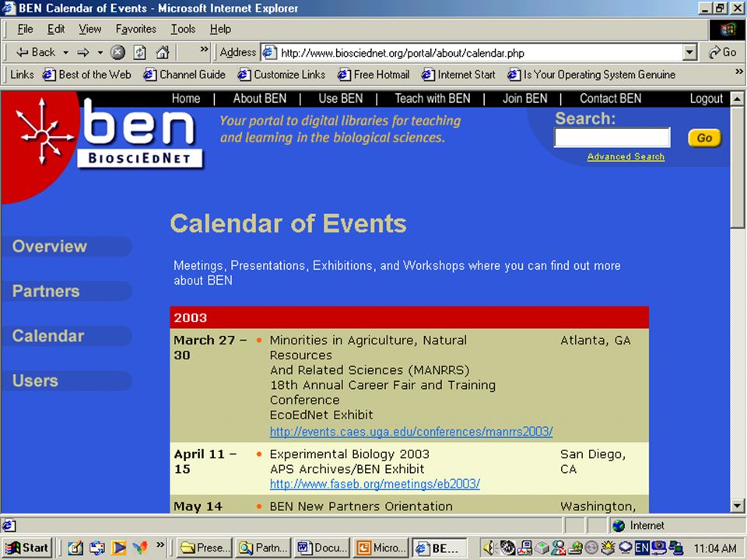Open the Tools menu
The image size is (747, 560).
pyautogui.click(x=183, y=29)
